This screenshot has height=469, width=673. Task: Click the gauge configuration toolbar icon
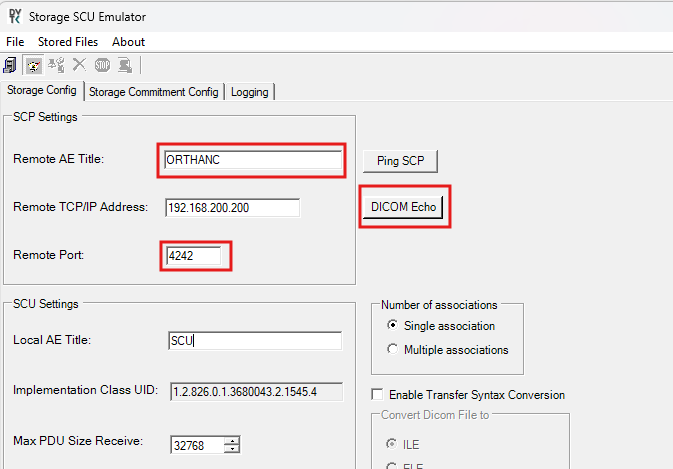33,65
